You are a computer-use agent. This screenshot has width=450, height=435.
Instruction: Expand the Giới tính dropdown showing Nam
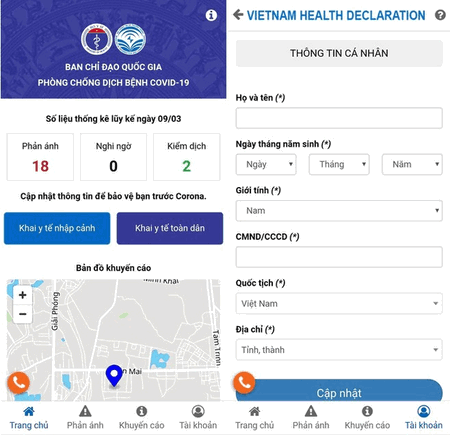[x=339, y=211]
